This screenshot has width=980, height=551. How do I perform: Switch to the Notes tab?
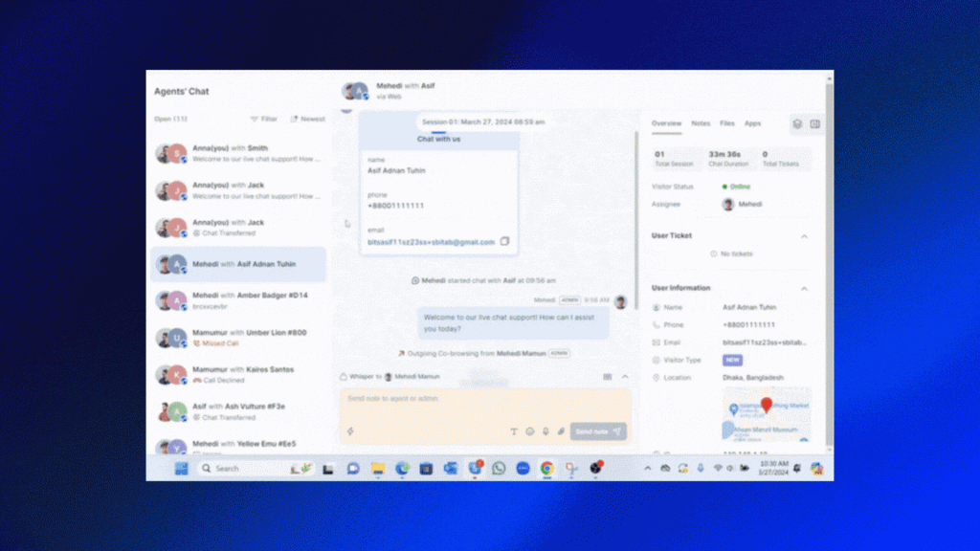[701, 123]
